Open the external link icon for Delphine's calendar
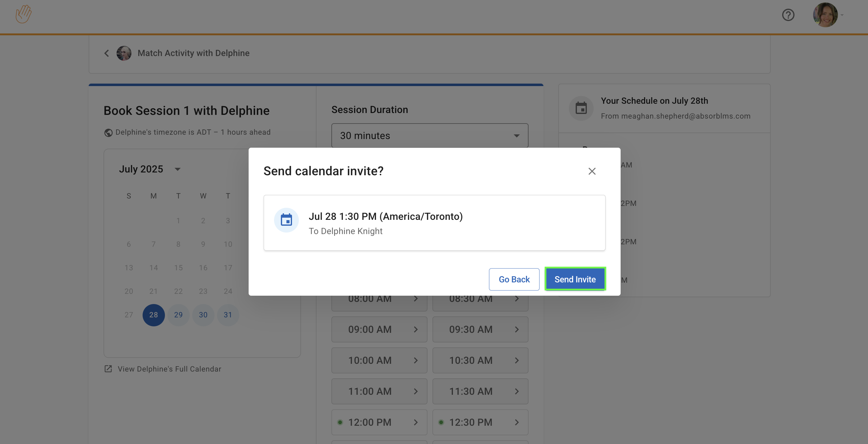This screenshot has width=868, height=444. point(108,369)
